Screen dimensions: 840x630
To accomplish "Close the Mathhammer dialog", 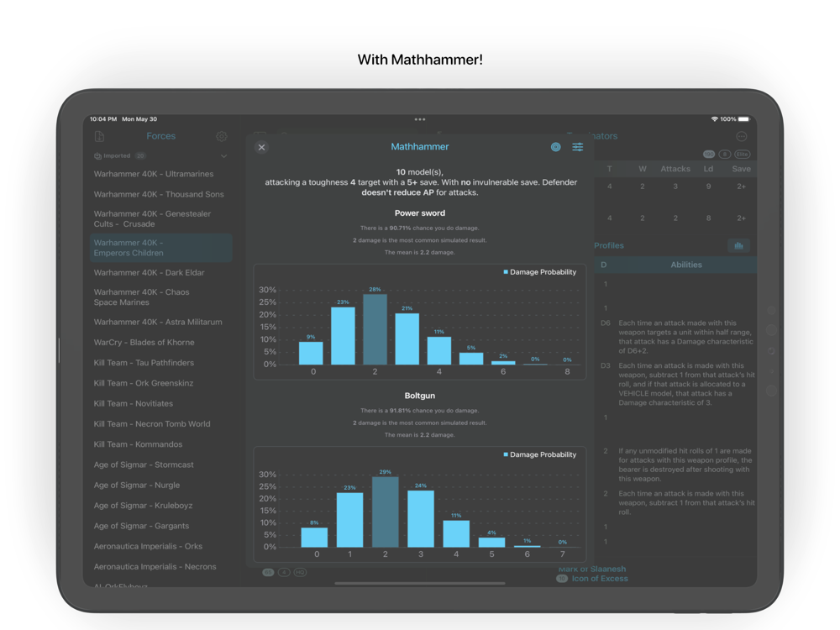I will coord(261,147).
